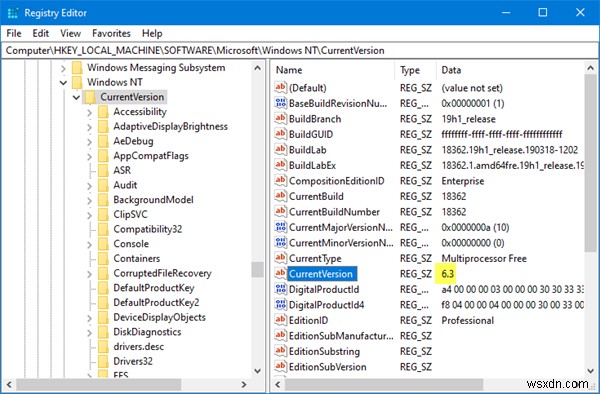
Task: Expand the ClipSVC key
Action: [x=90, y=215]
